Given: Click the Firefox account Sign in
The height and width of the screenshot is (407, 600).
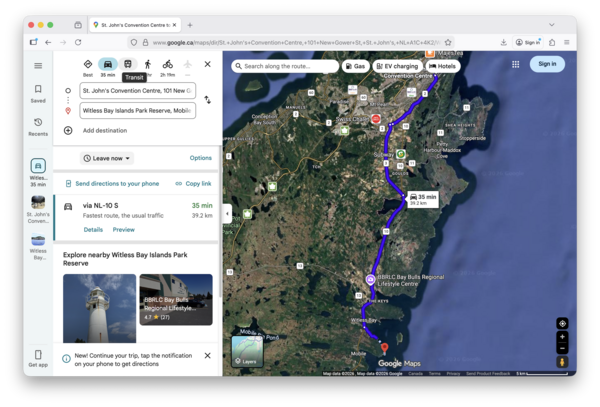Looking at the screenshot, I should [528, 42].
